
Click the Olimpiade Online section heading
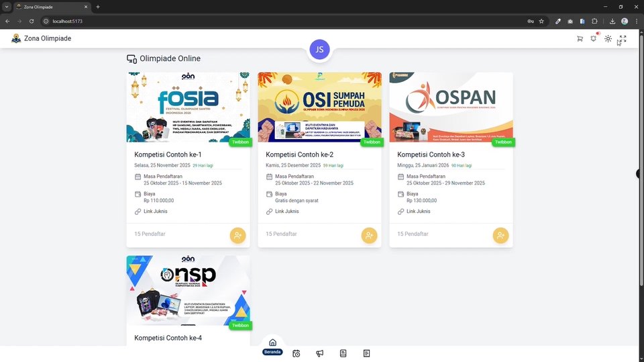point(170,58)
